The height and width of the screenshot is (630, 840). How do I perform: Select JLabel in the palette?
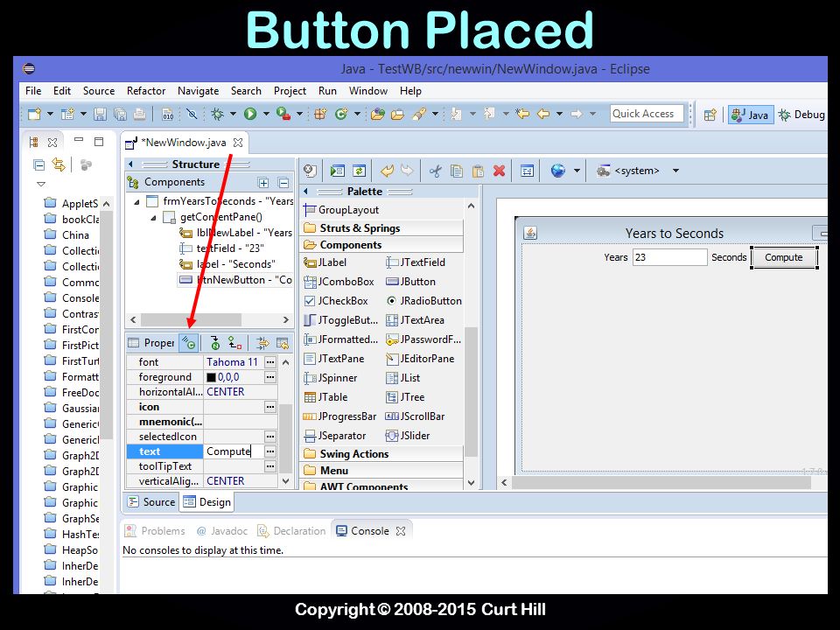tap(325, 262)
